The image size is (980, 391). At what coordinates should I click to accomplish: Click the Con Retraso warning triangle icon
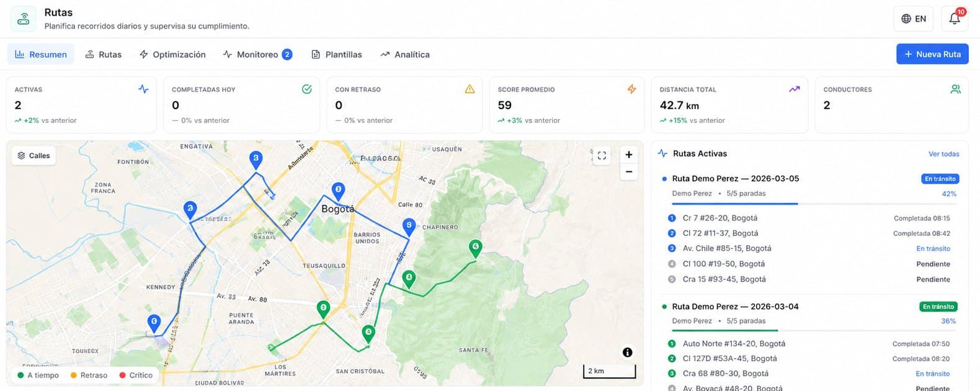[x=470, y=89]
